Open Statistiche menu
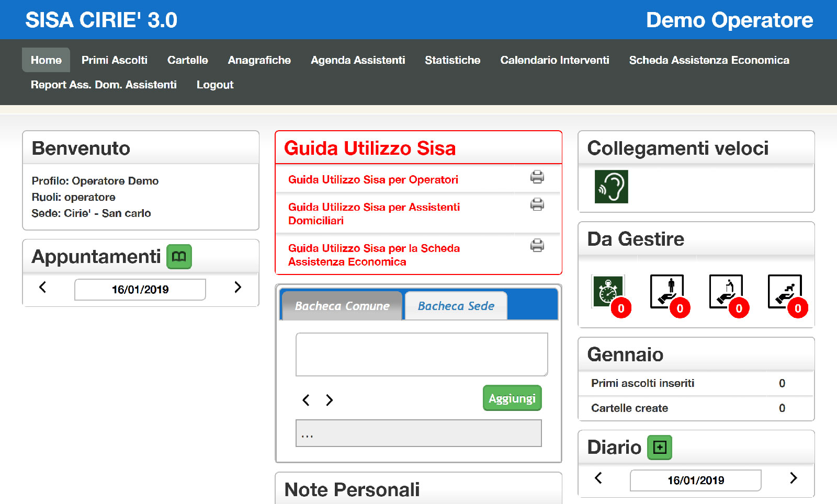Viewport: 837px width, 504px height. [453, 60]
